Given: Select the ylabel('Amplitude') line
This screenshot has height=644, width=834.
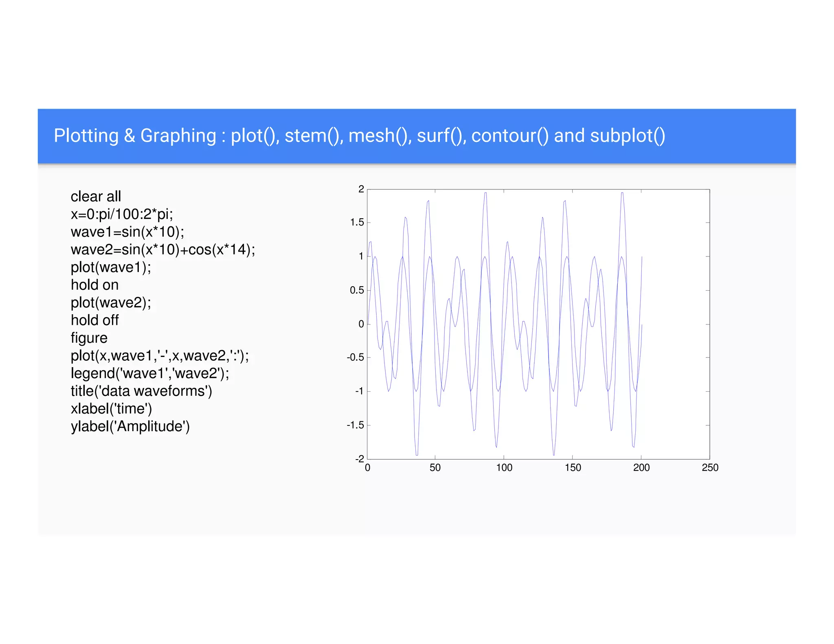Looking at the screenshot, I should pyautogui.click(x=130, y=427).
